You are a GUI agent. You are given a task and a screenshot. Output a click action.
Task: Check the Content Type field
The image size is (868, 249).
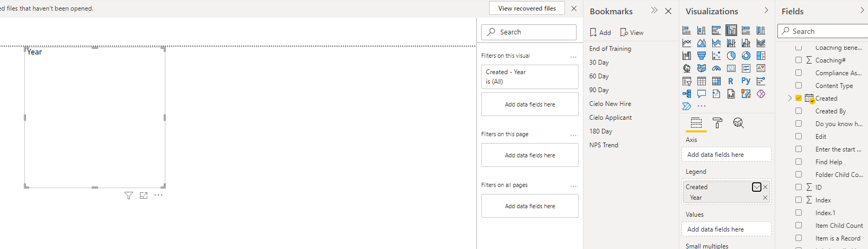[799, 85]
